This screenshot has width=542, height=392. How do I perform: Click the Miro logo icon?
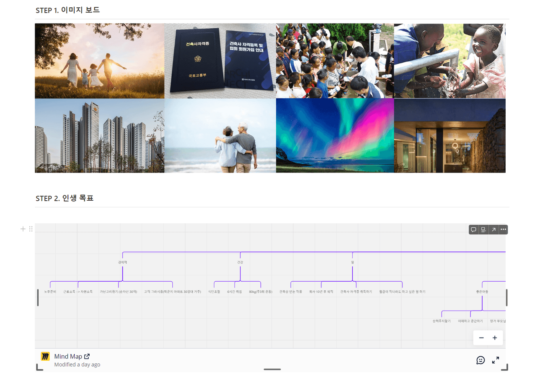(x=45, y=356)
